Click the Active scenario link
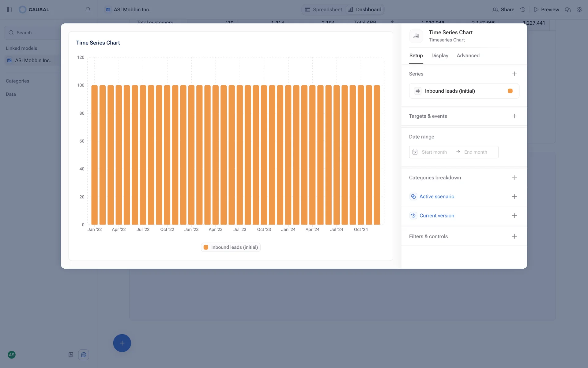 (437, 197)
